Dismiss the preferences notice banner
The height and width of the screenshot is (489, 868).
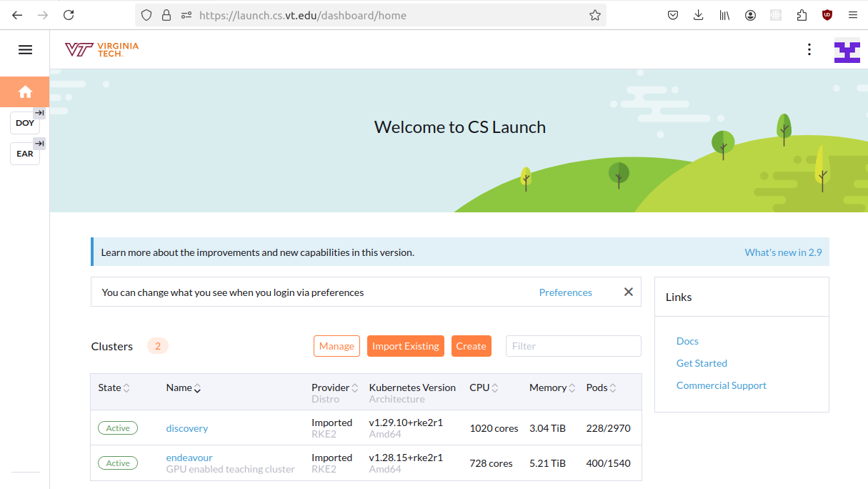point(628,292)
